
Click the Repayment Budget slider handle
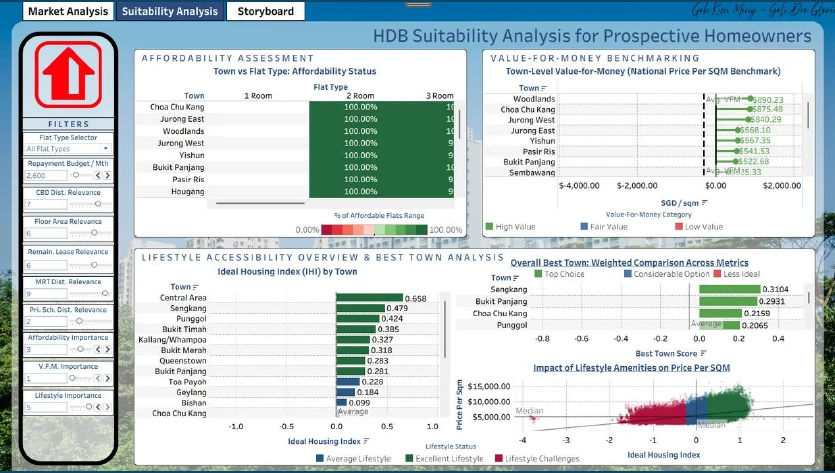point(76,175)
